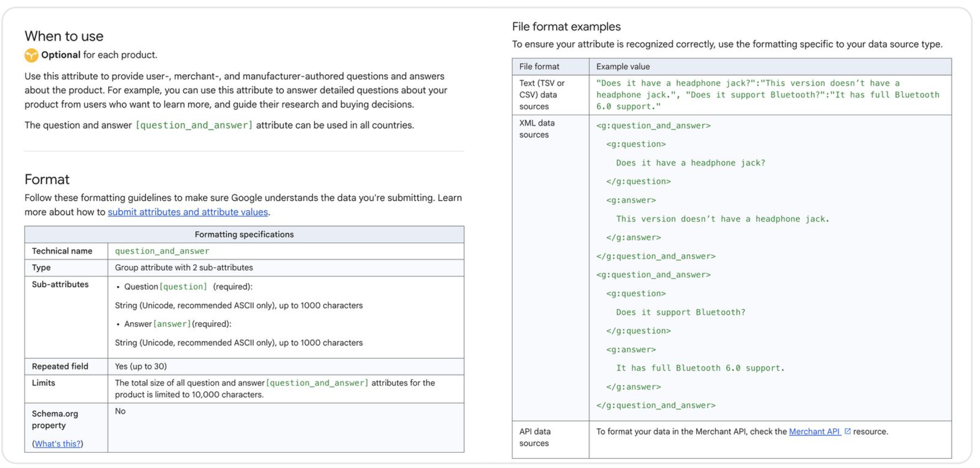The height and width of the screenshot is (468, 980).
Task: Click the green [answer] sub-attribute code
Action: pyautogui.click(x=172, y=324)
